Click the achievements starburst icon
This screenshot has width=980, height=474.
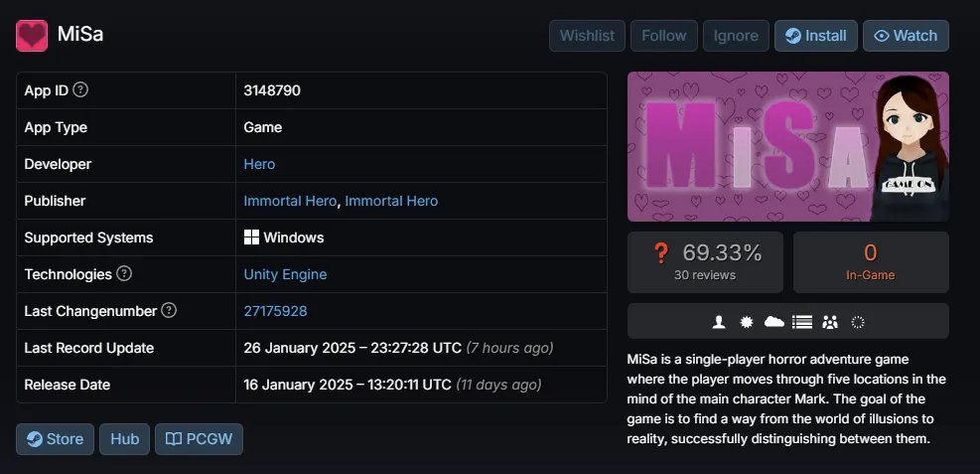pos(747,321)
